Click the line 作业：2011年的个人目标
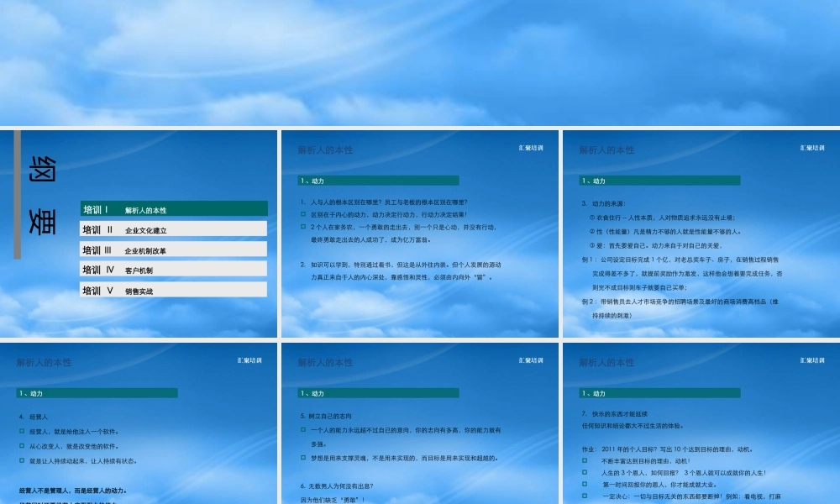This screenshot has width=840, height=504. click(x=668, y=449)
